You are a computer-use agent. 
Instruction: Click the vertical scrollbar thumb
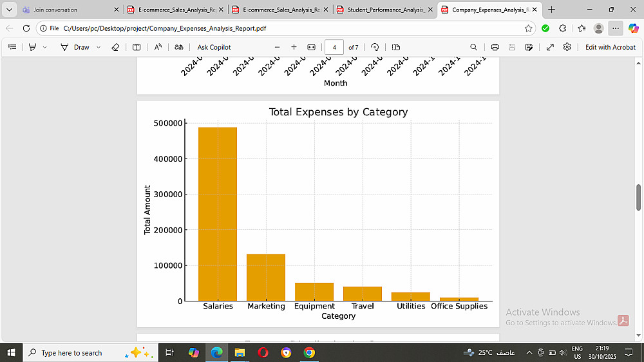click(x=638, y=198)
